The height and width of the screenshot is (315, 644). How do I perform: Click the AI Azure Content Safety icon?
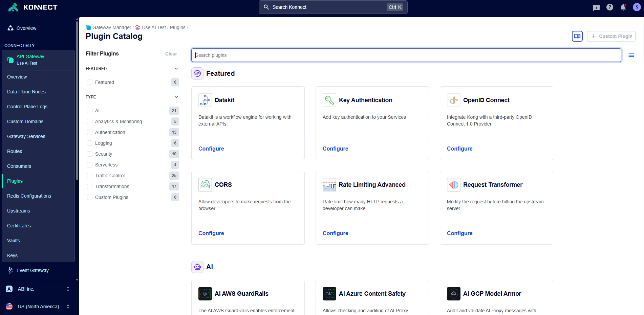click(x=329, y=294)
